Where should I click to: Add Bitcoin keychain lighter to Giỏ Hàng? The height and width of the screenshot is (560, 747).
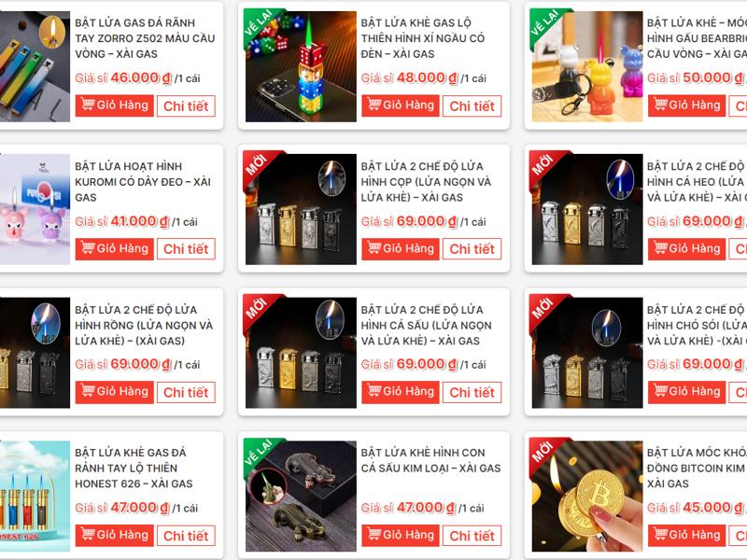tap(686, 536)
